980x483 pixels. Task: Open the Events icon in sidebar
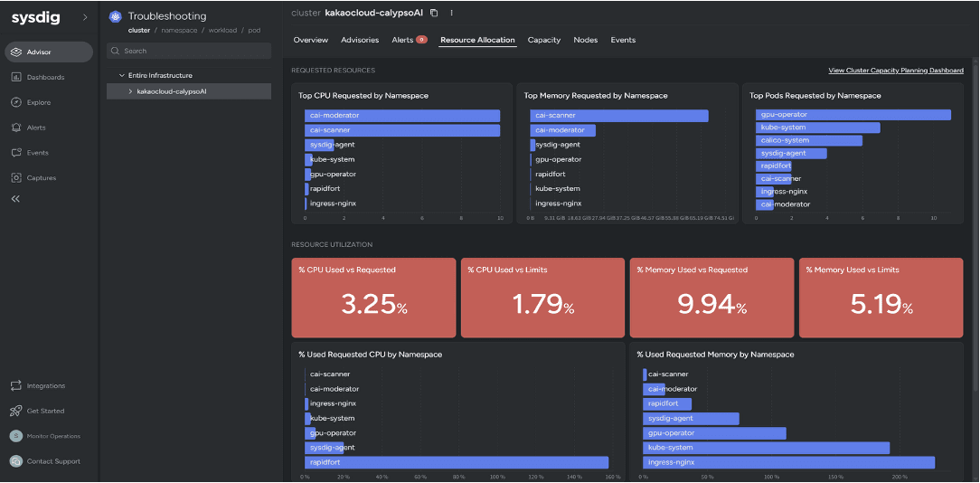tap(16, 153)
